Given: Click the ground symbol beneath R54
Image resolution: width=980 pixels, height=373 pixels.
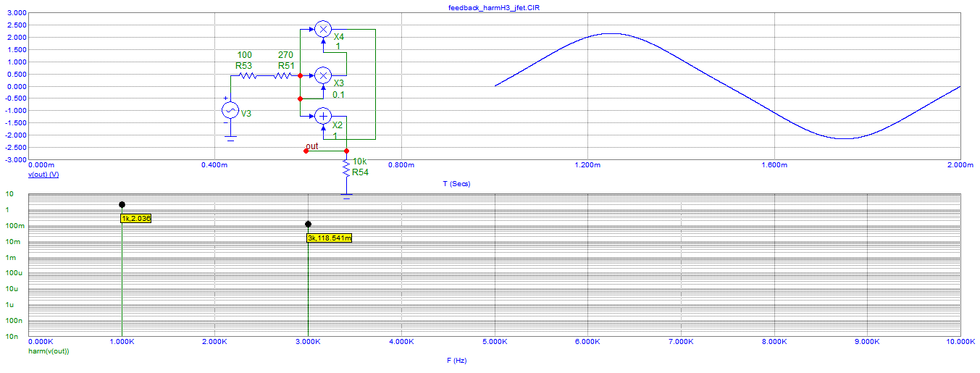Looking at the screenshot, I should tap(347, 195).
